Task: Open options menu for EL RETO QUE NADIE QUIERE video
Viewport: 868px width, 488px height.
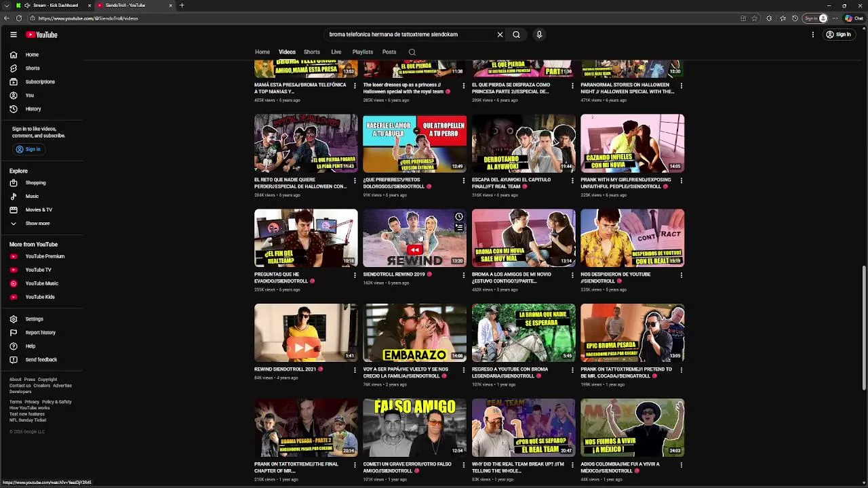Action: [x=355, y=180]
